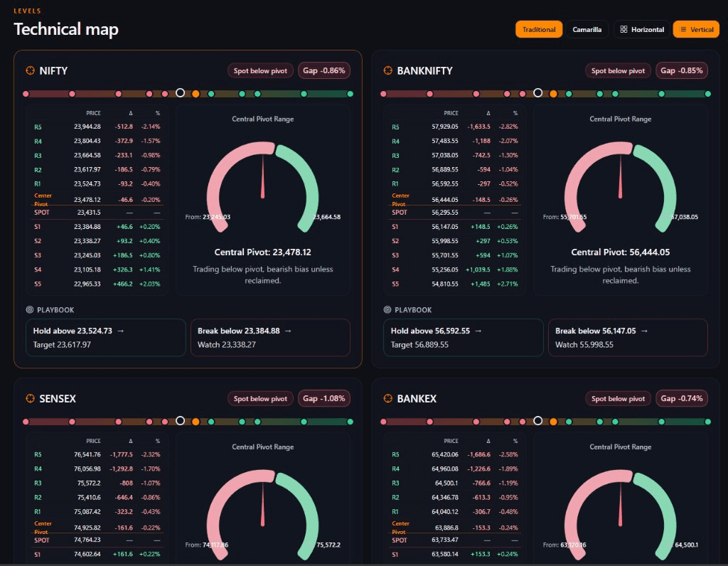Screen dimensions: 728x566
Task: Click NIFTY S5 price 22,965.33
Action: (87, 284)
